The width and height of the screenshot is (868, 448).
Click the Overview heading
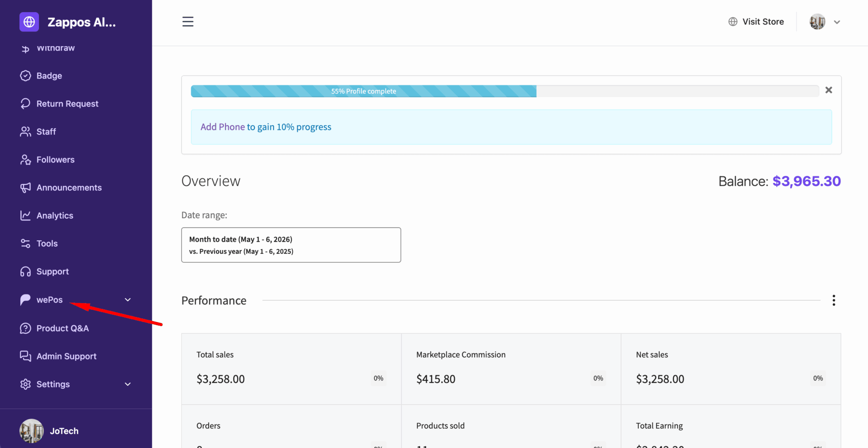tap(211, 181)
